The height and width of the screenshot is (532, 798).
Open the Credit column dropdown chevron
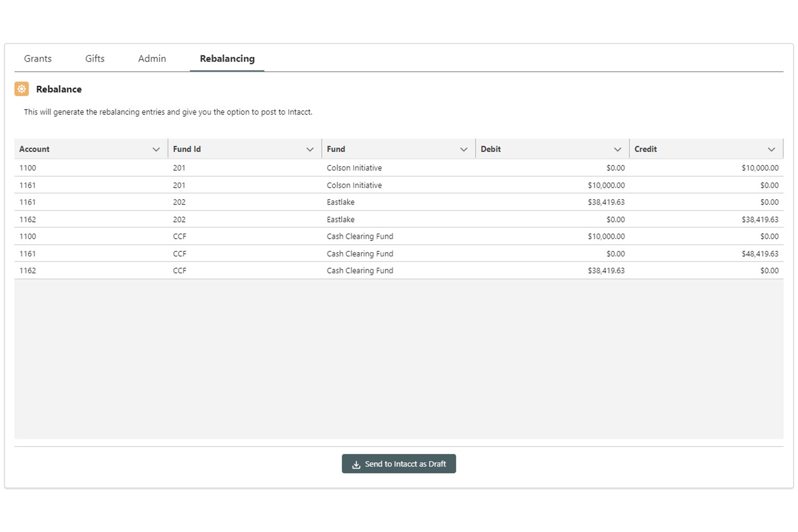point(771,149)
